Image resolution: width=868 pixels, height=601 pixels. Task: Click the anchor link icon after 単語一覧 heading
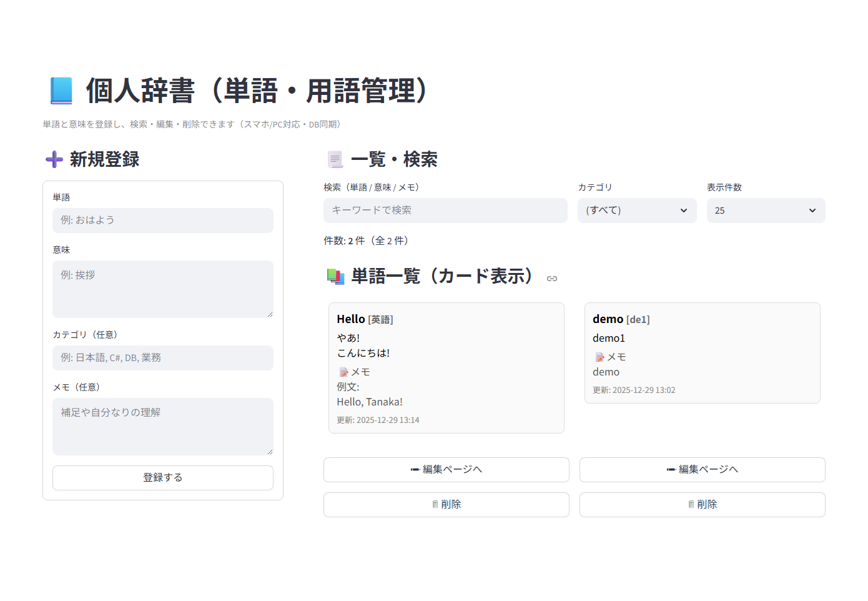pos(551,279)
